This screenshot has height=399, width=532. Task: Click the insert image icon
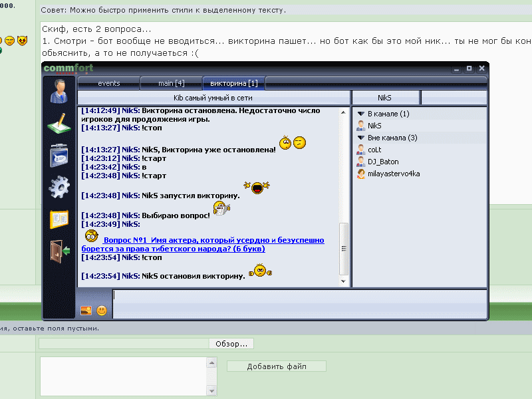[x=86, y=311]
